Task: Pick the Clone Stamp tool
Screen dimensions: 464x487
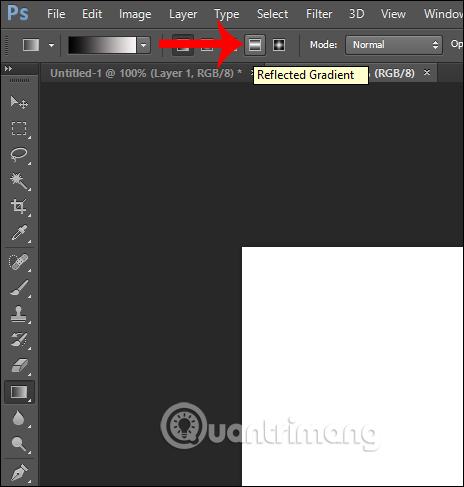Action: coord(19,314)
